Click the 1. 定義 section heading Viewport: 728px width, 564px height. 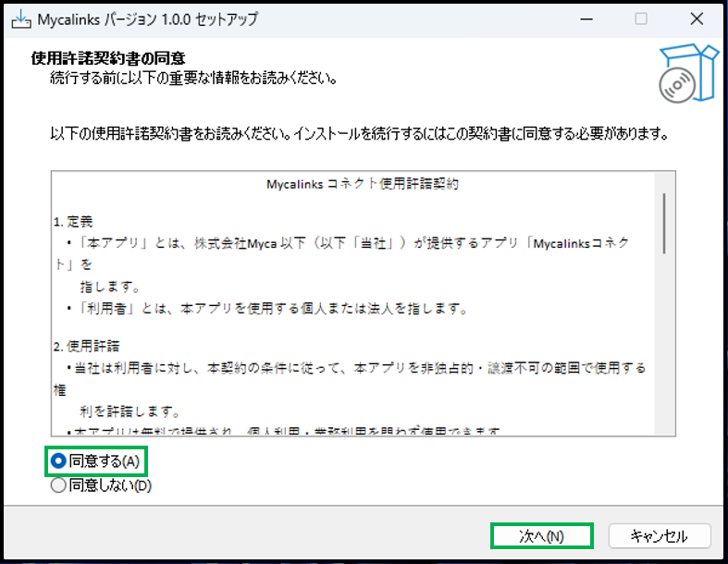point(73,222)
